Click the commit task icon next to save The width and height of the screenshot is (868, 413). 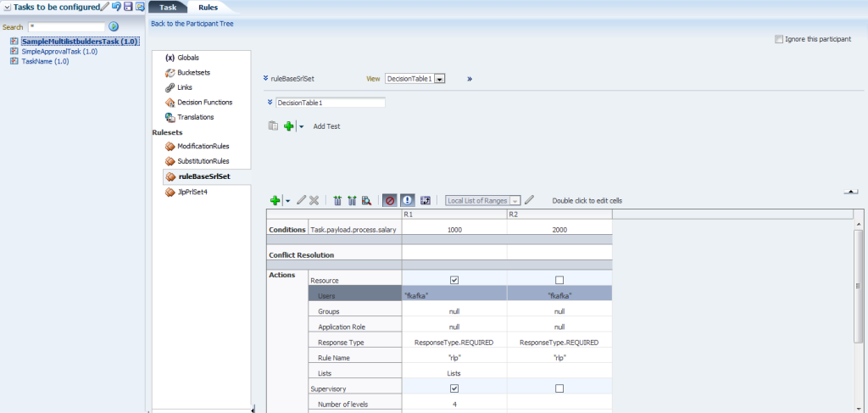[140, 7]
